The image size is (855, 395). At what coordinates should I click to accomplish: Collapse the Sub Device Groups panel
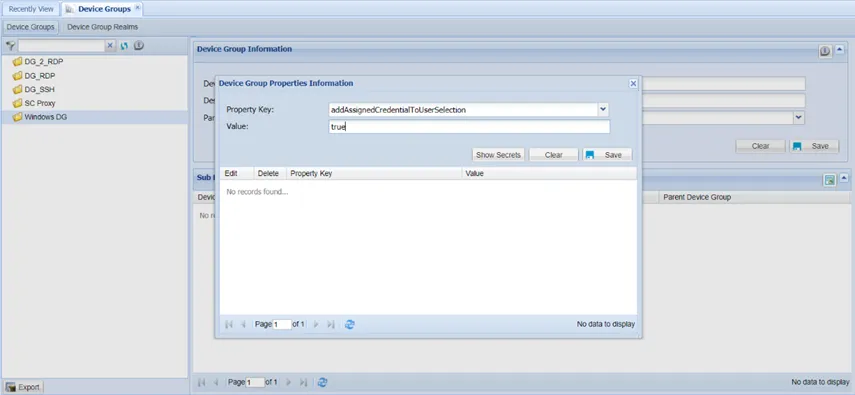844,178
